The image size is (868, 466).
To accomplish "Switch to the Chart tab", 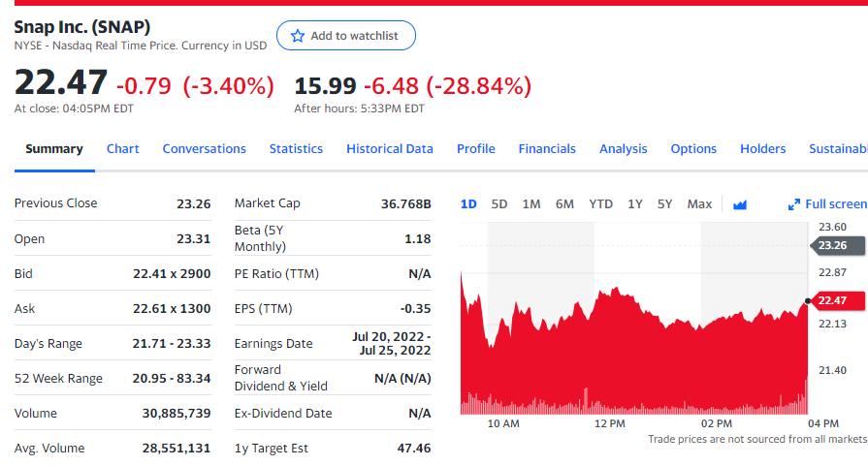I will 123,148.
